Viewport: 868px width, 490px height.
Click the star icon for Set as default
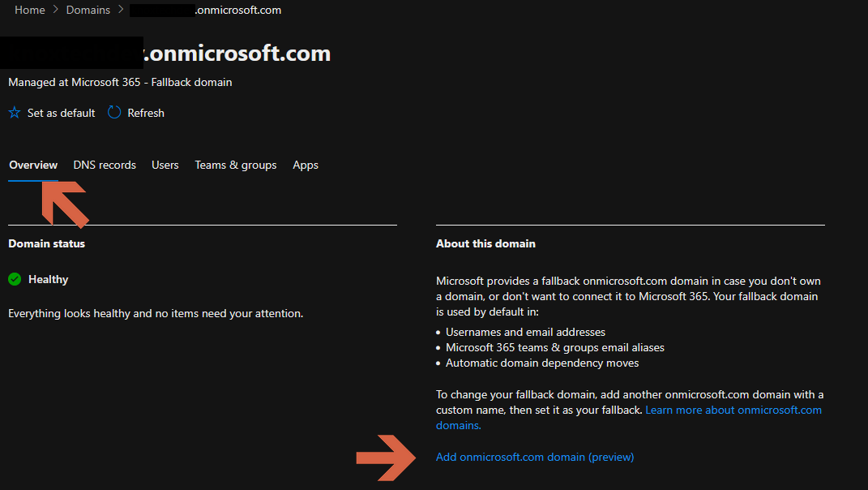(15, 113)
